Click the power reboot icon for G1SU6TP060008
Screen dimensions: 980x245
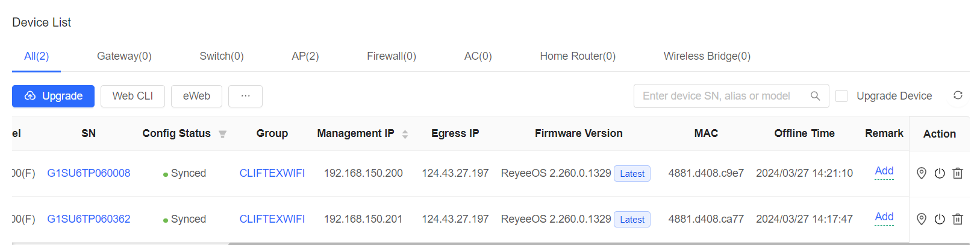coord(940,173)
